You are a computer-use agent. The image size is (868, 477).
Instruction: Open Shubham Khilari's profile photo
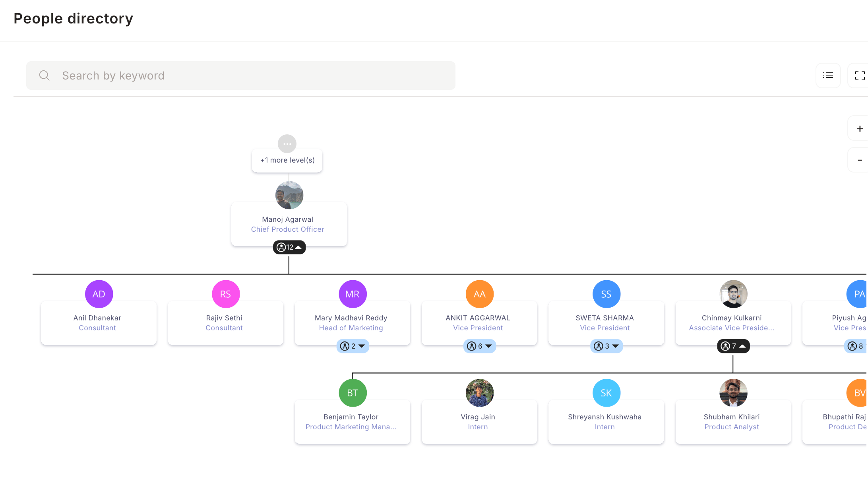tap(733, 393)
